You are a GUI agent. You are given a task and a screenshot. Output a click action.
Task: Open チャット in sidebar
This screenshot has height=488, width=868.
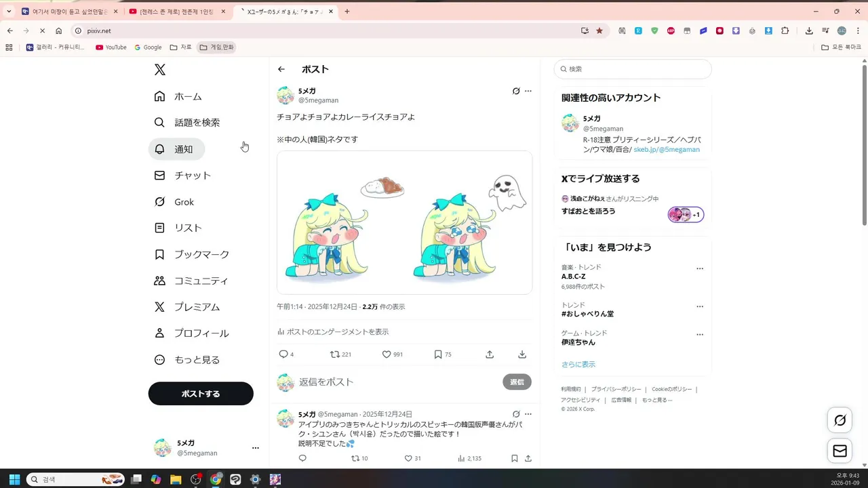(183, 175)
